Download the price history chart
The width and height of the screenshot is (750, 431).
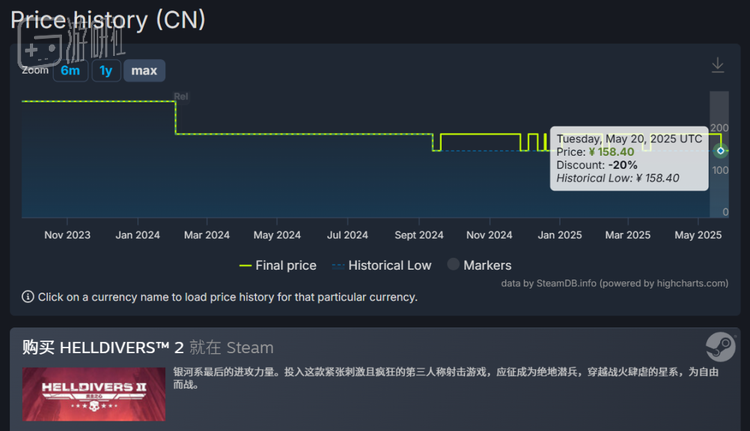coord(717,65)
